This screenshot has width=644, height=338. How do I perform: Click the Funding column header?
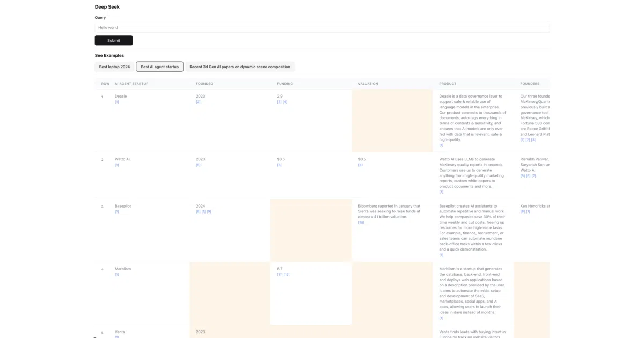click(x=285, y=84)
